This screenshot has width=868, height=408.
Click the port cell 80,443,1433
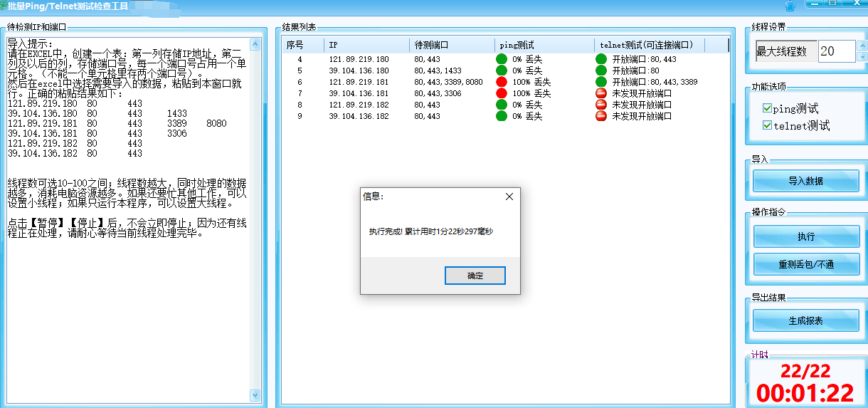pos(438,71)
